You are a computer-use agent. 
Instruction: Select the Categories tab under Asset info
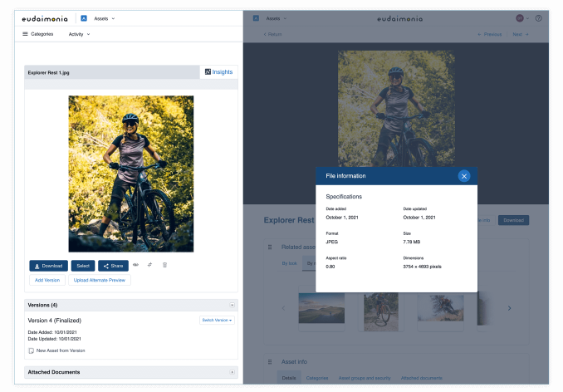(x=317, y=378)
